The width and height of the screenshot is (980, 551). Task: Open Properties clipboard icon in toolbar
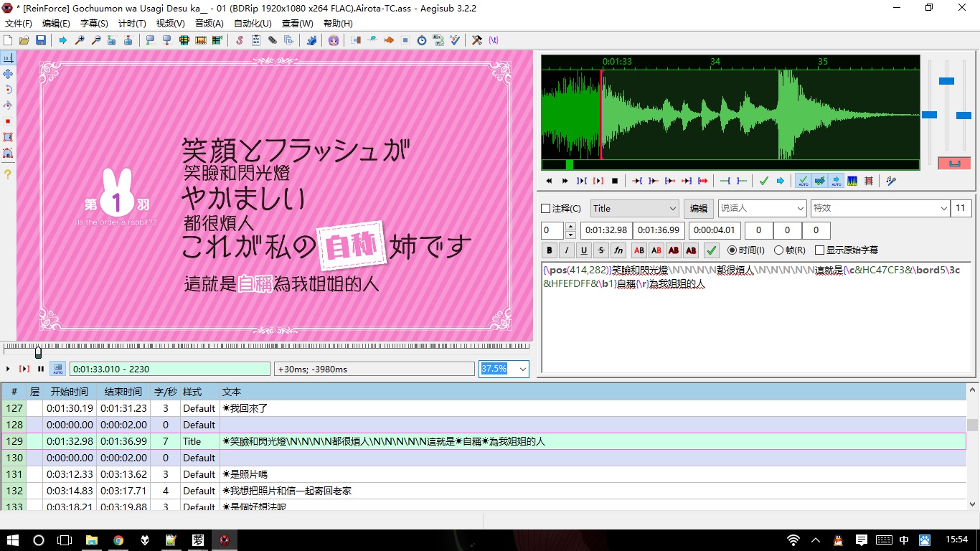tap(256, 40)
